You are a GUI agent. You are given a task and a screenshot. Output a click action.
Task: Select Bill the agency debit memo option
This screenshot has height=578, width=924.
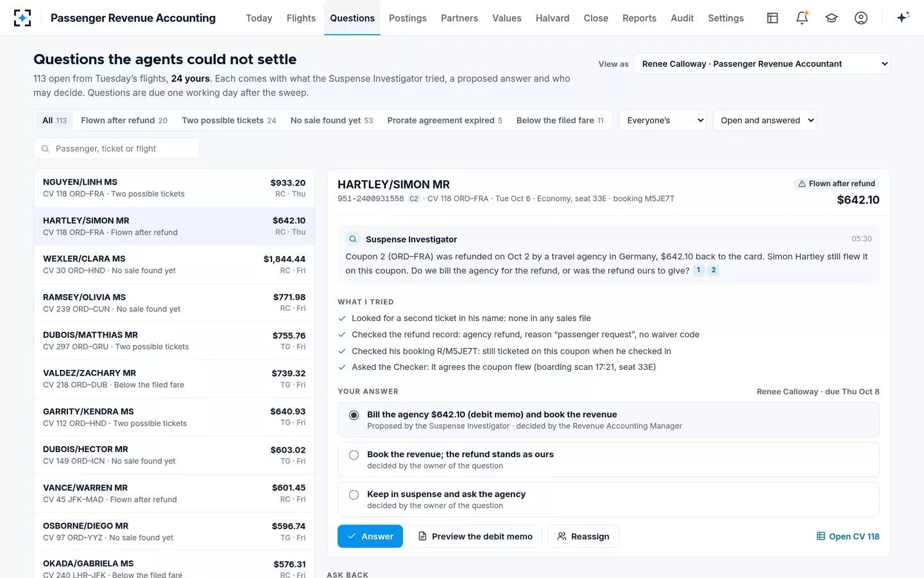[608, 420]
